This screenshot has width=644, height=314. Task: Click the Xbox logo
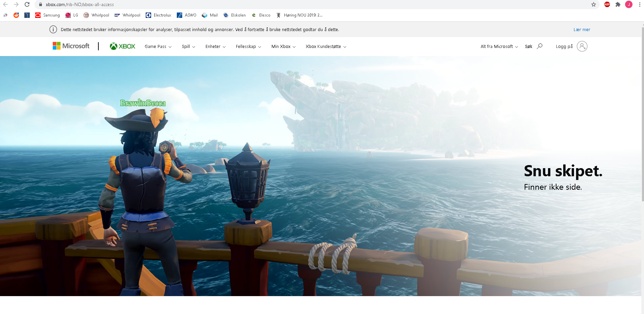(x=122, y=46)
